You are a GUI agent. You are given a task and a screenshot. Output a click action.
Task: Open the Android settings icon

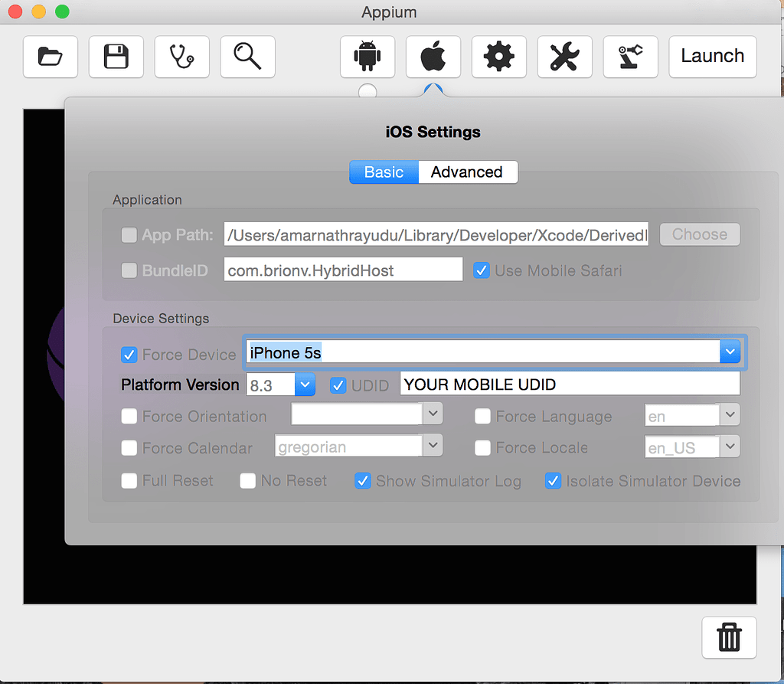coord(367,56)
